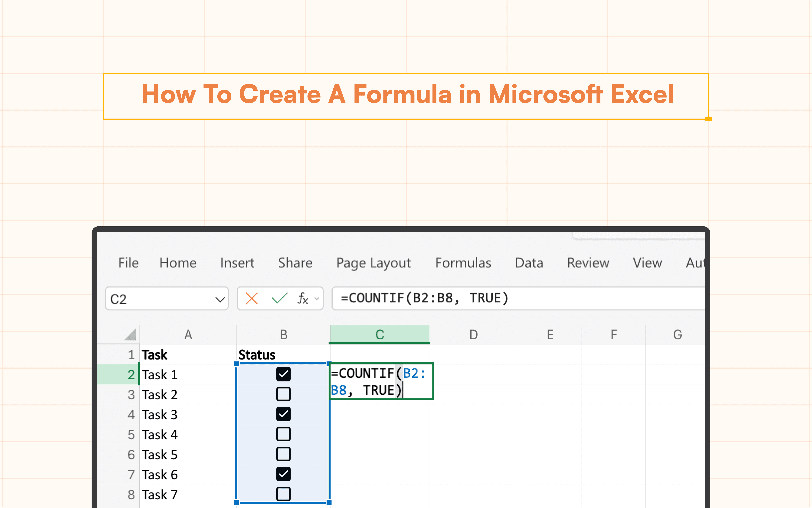Switch to the Home tab
812x508 pixels.
(178, 263)
